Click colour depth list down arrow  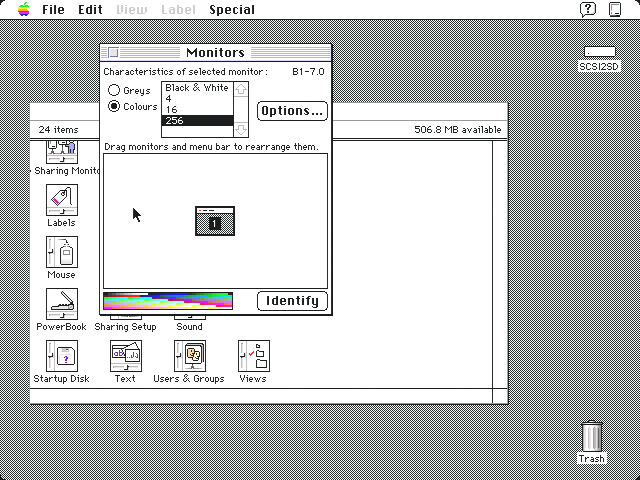(241, 130)
